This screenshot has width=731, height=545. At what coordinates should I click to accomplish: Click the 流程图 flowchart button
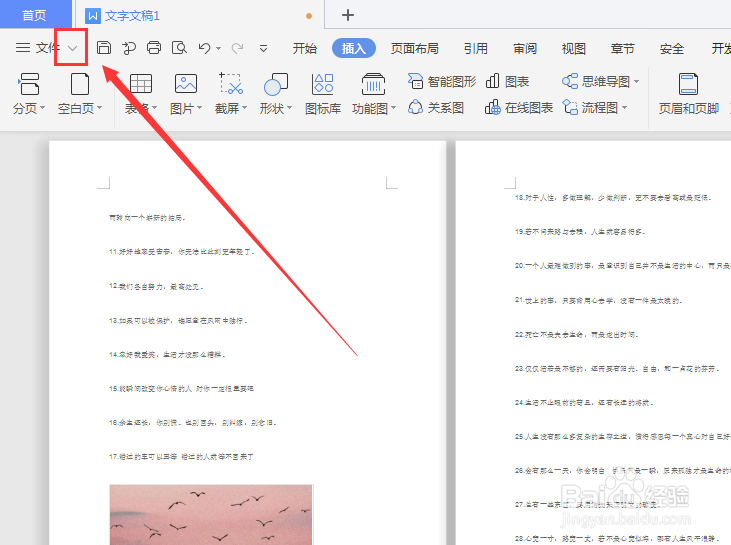coord(590,108)
